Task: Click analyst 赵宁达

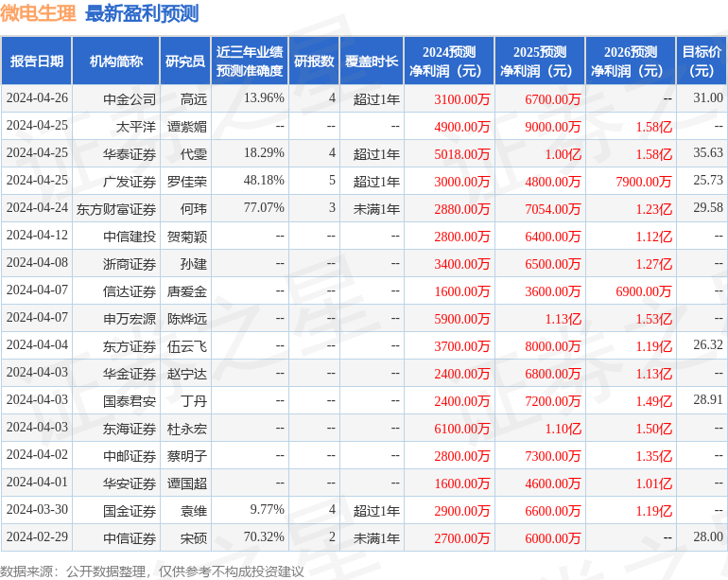Action: pos(186,373)
